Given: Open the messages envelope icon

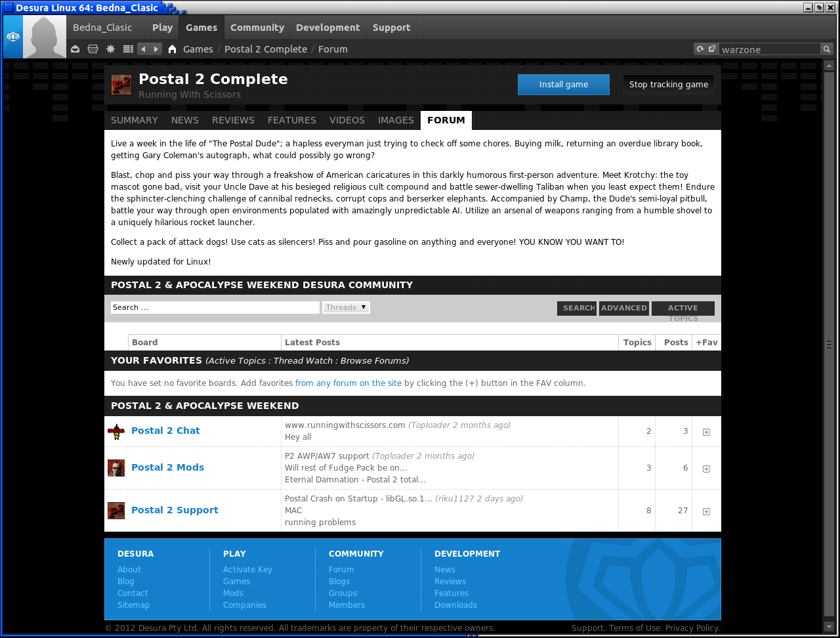Looking at the screenshot, I should tap(75, 49).
